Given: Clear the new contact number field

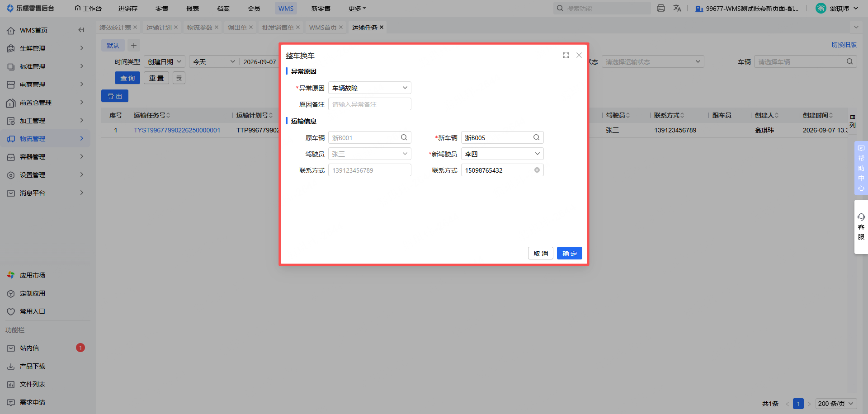Looking at the screenshot, I should tap(537, 170).
